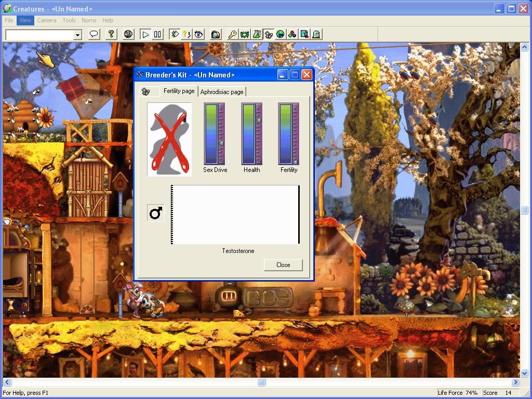Open the green Health Kit icon
Image resolution: width=532 pixels, height=399 pixels.
(245, 34)
